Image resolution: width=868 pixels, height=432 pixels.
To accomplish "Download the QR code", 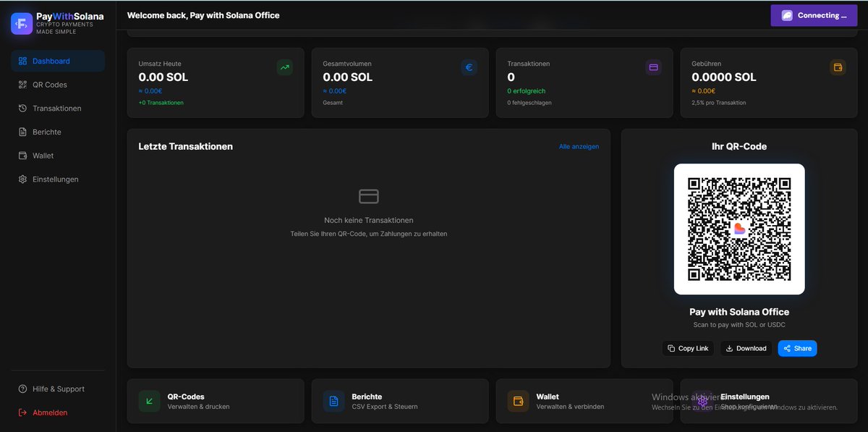I will coord(746,348).
